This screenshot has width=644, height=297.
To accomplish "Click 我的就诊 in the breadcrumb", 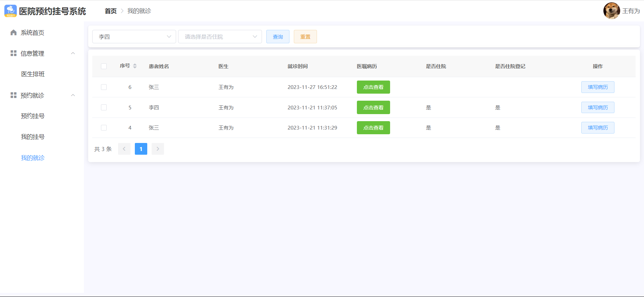I will click(x=139, y=11).
